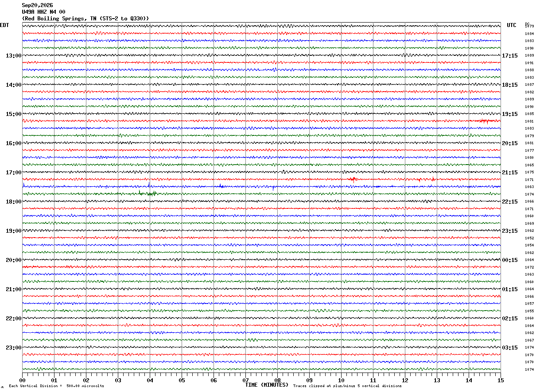Select the 03 minute tick label

tap(118, 380)
